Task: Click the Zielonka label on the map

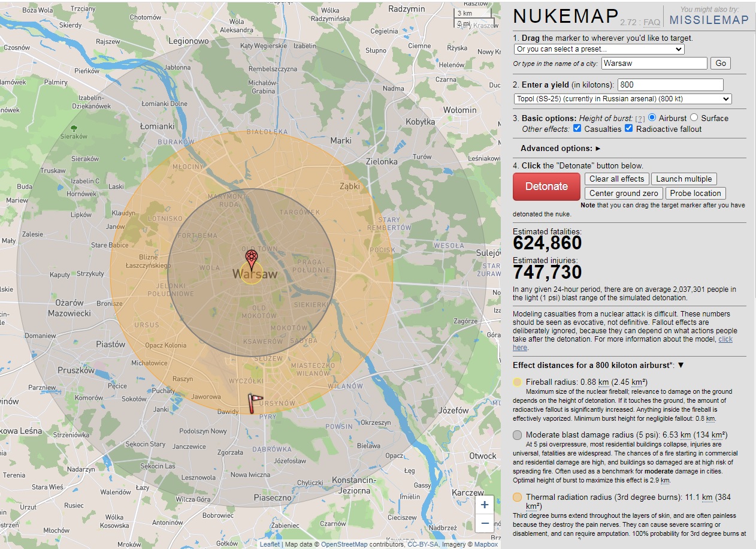Action: (382, 161)
